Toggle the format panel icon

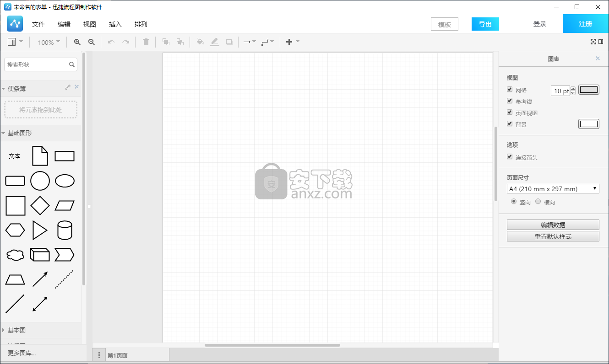click(x=601, y=42)
